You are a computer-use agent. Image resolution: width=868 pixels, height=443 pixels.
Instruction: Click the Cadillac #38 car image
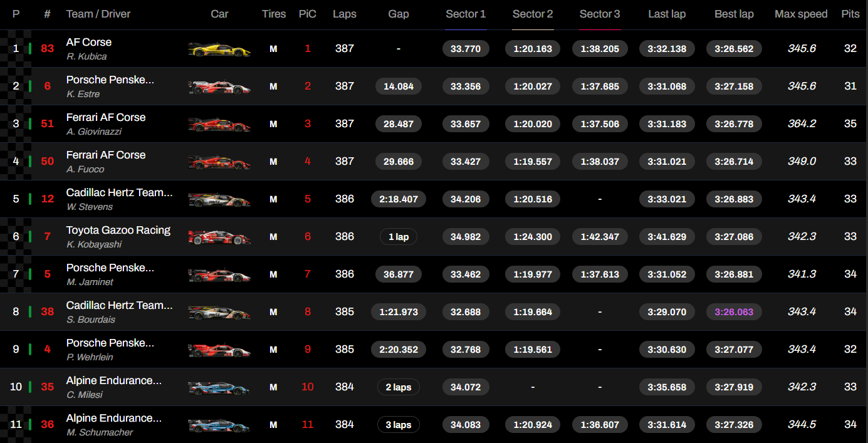[x=219, y=312]
